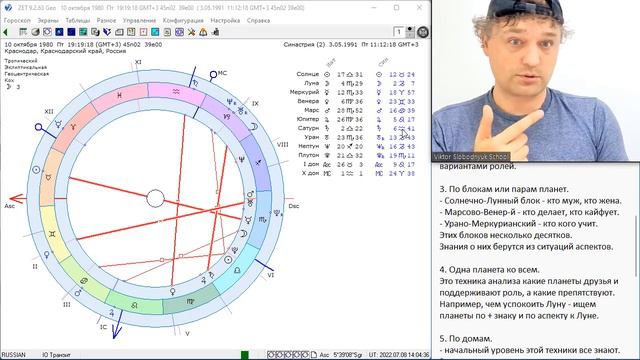
Task: Click the teal panel toolbar icon
Action: (x=83, y=32)
